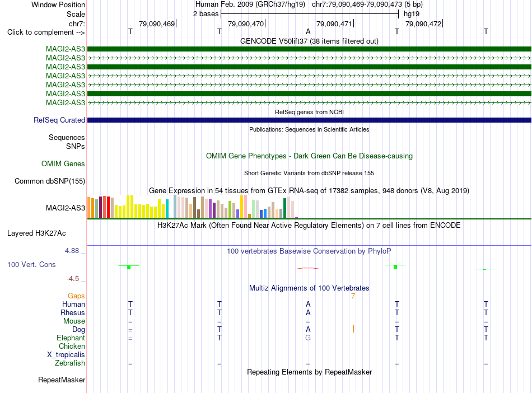Screen dimensions: 532x393
Task: Select the Mouse alignment row label
Action: pos(74,321)
